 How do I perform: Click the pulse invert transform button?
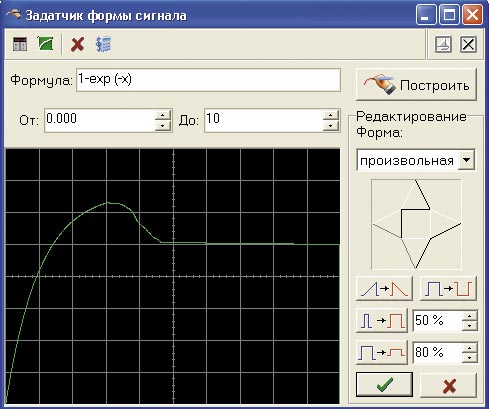pyautogui.click(x=448, y=288)
